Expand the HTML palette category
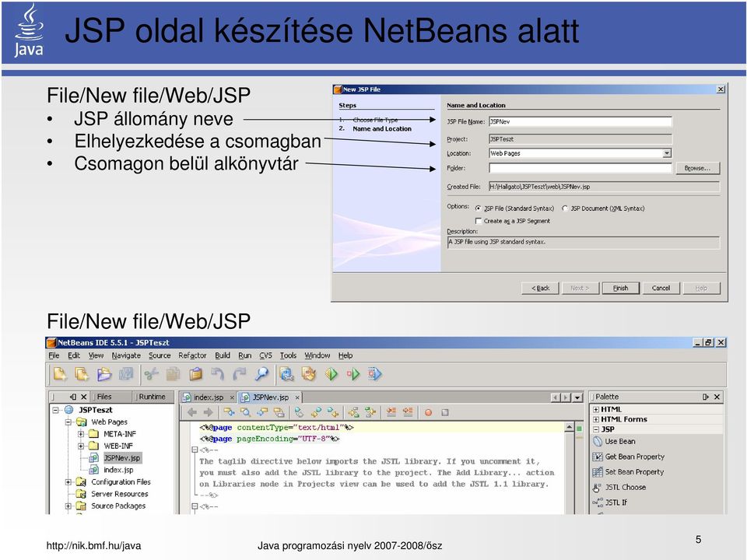This screenshot has height=560, width=747. pyautogui.click(x=596, y=410)
